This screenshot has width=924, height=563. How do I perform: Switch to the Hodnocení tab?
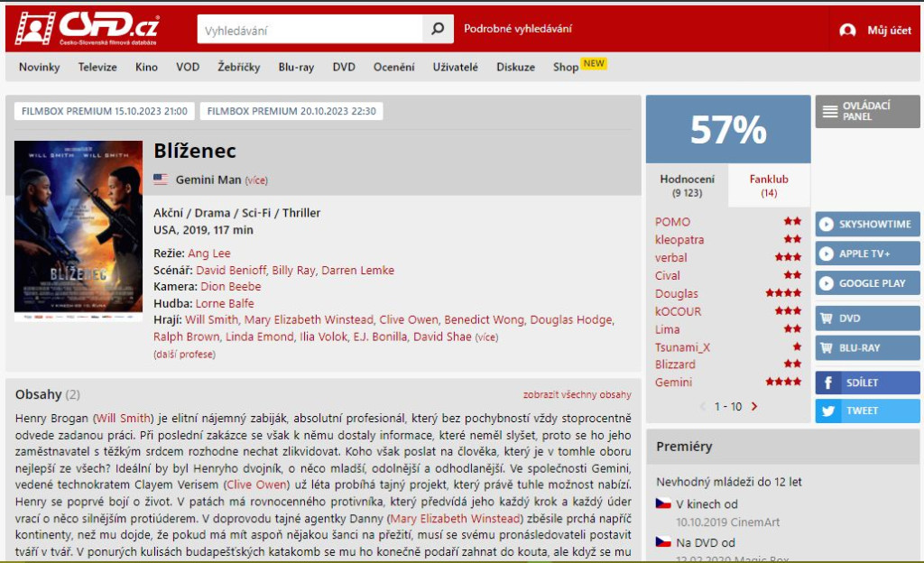687,185
